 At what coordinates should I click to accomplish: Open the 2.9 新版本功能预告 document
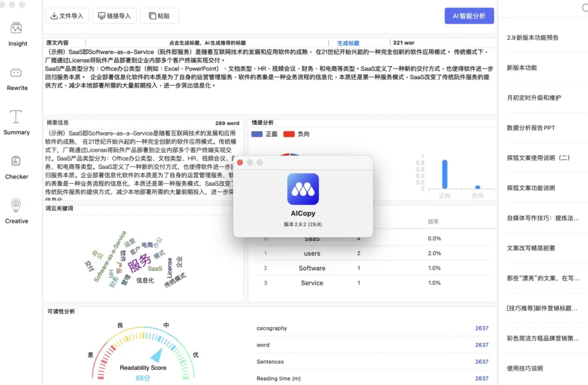532,38
